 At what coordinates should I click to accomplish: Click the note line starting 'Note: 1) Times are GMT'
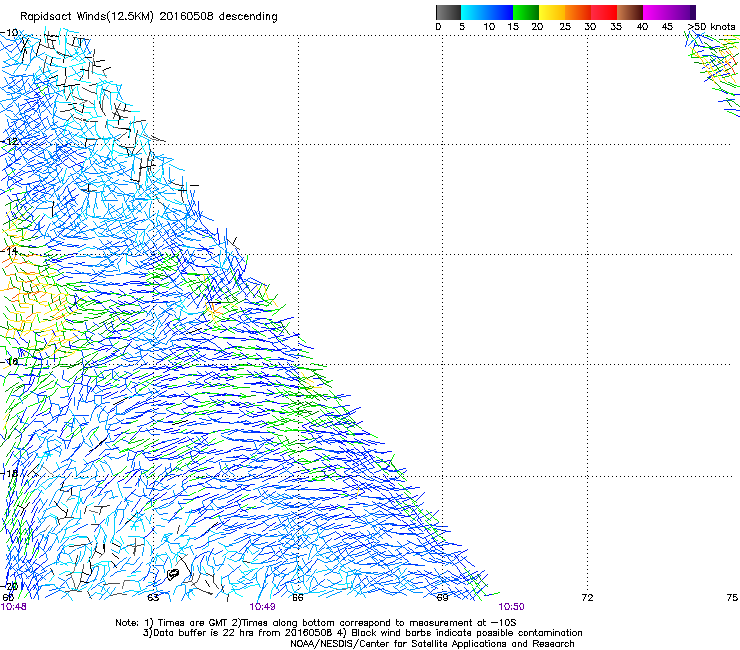[316, 623]
